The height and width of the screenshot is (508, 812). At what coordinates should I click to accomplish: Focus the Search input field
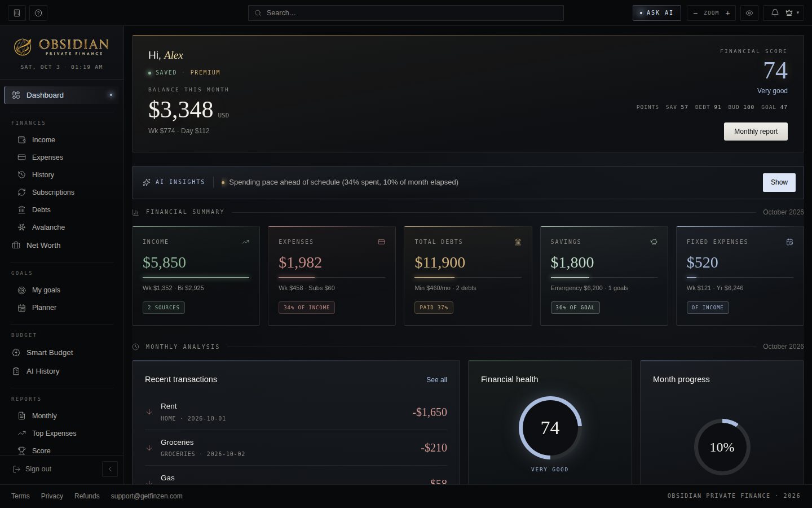406,12
